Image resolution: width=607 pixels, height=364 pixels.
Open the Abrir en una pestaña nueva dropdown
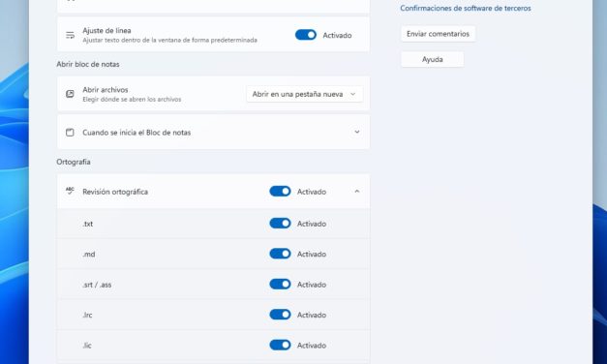(x=305, y=94)
